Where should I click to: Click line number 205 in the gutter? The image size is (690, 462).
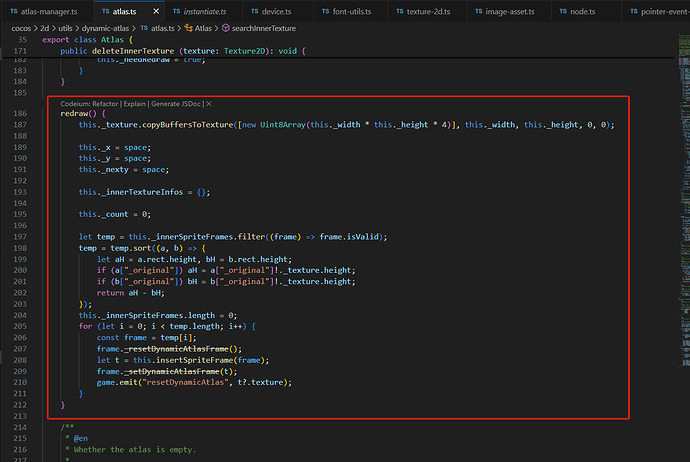(x=20, y=326)
